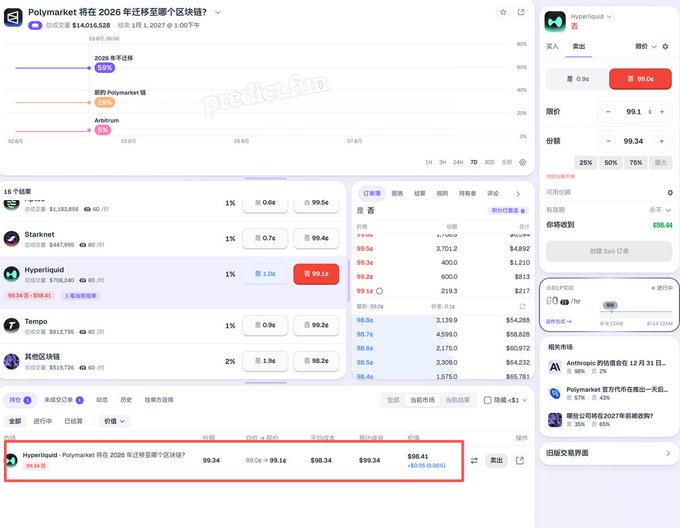Open chart settings gear below the chart
This screenshot has height=528, width=680.
point(523,162)
